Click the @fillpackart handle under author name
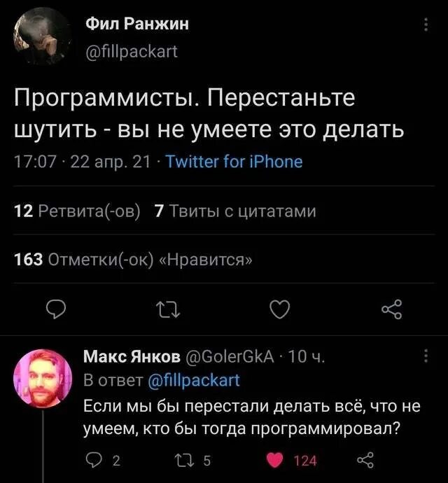448x483 pixels. [x=132, y=51]
